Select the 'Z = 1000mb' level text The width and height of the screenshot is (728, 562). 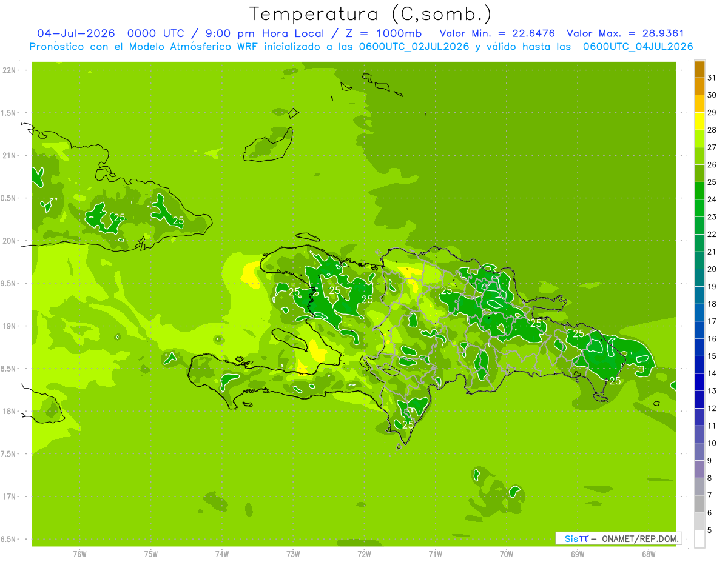[x=384, y=33]
